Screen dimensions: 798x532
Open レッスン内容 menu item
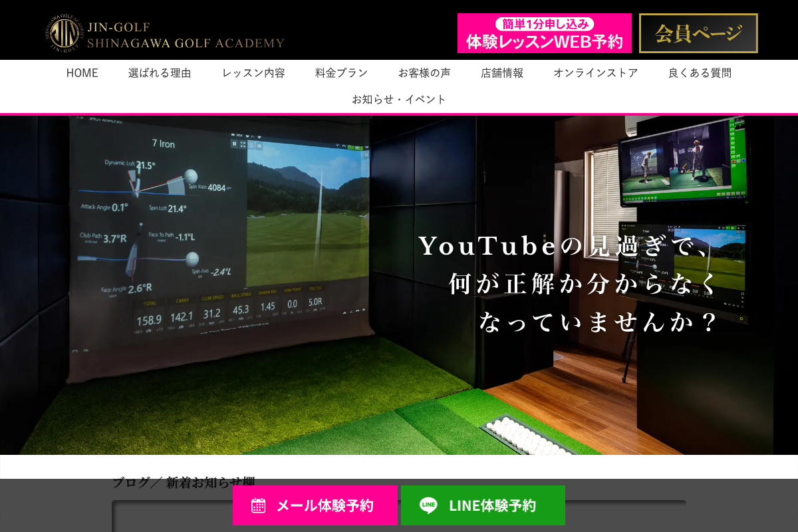point(253,73)
